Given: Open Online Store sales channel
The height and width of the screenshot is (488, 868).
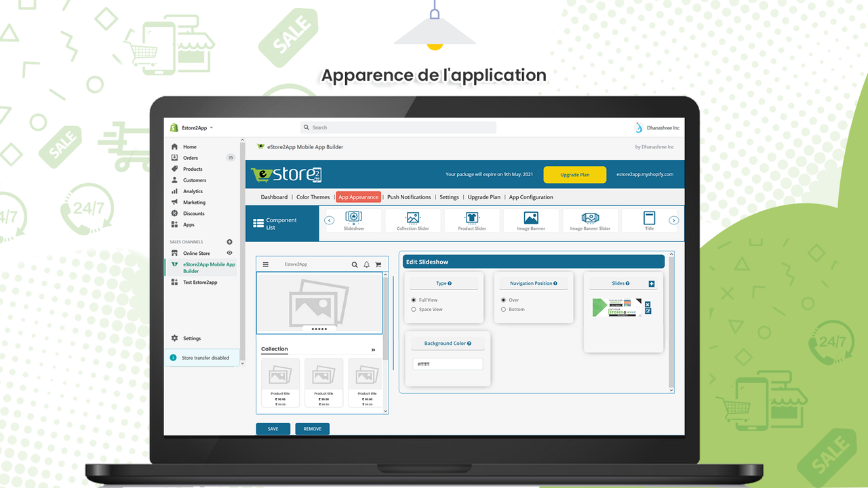Looking at the screenshot, I should 197,253.
